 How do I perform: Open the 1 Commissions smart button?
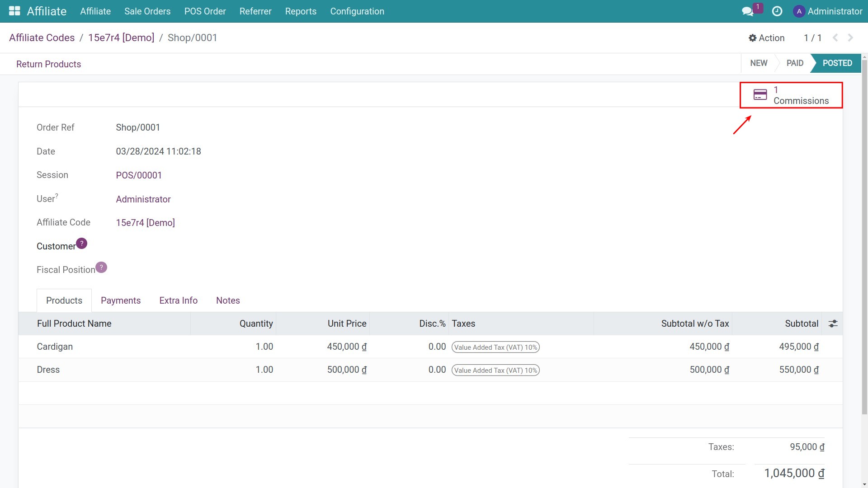791,95
